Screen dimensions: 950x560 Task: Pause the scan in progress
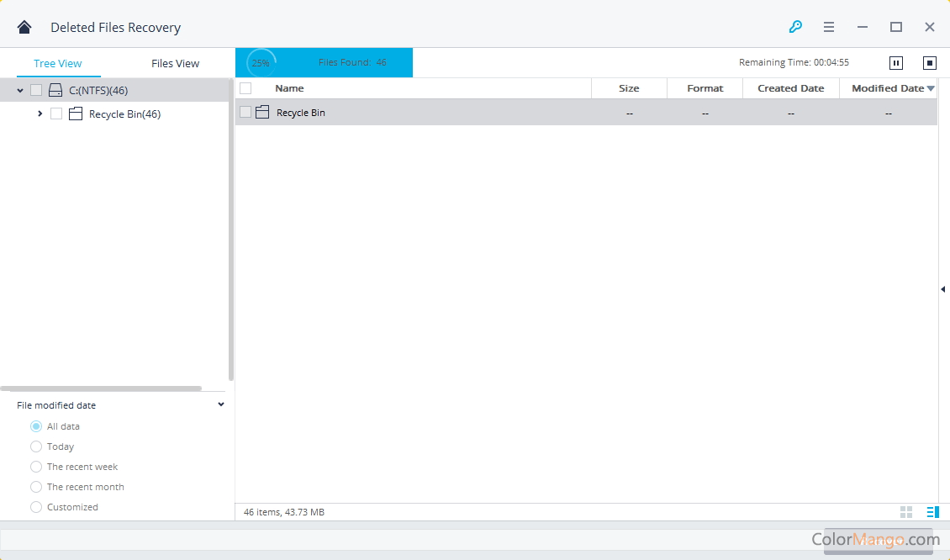(896, 63)
